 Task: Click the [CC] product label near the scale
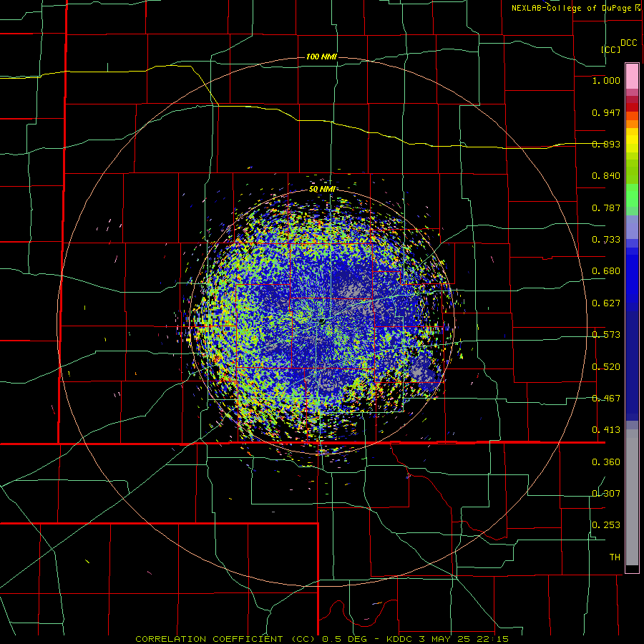pyautogui.click(x=611, y=49)
